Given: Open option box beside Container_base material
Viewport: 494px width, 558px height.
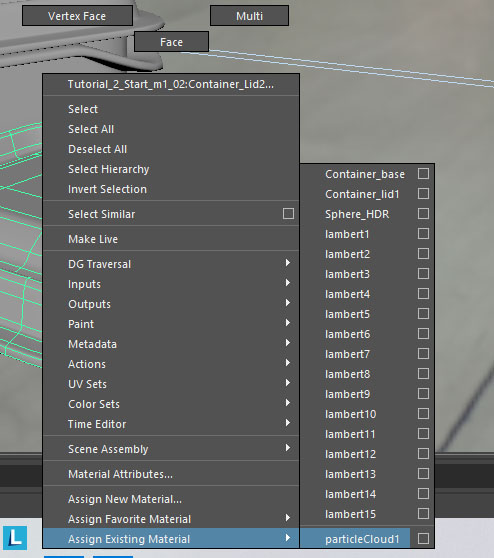Looking at the screenshot, I should (x=423, y=174).
